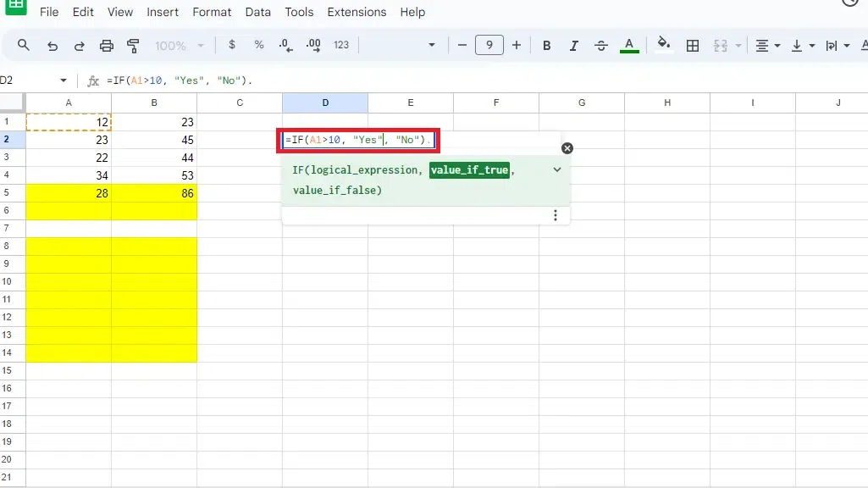This screenshot has height=488, width=868.
Task: Format as currency with dollar icon
Action: (x=232, y=45)
